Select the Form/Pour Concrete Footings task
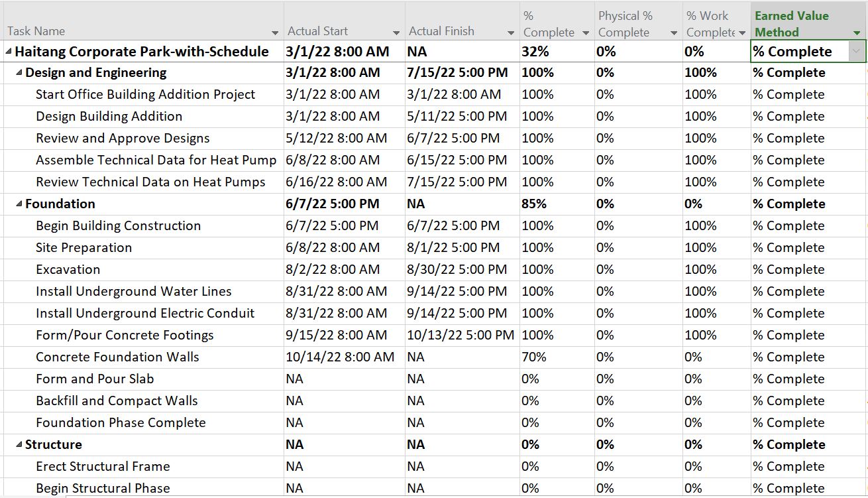The image size is (868, 498). tap(125, 336)
